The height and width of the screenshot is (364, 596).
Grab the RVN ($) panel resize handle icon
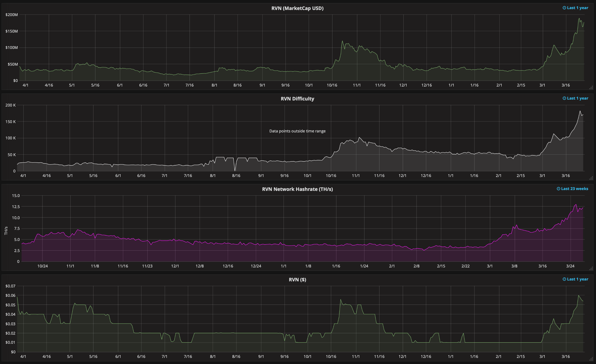pos(591,359)
